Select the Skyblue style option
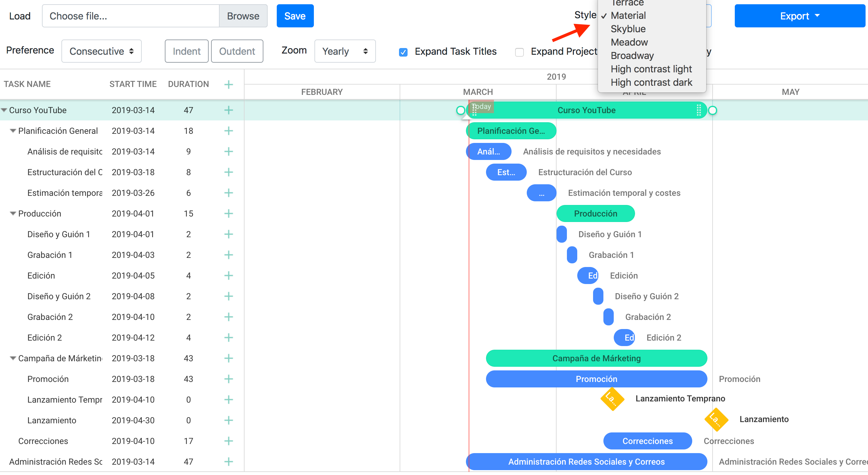This screenshot has width=868, height=475. pos(628,29)
